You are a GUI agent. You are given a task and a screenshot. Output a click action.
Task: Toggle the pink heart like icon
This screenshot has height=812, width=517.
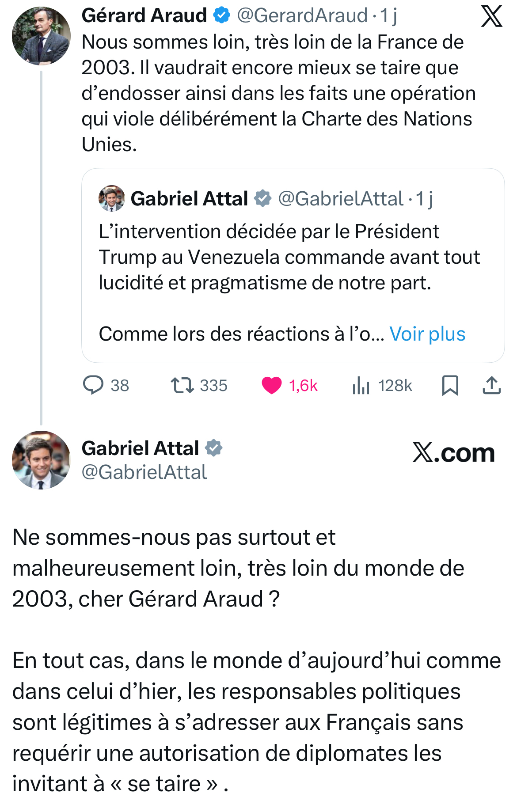point(272,385)
